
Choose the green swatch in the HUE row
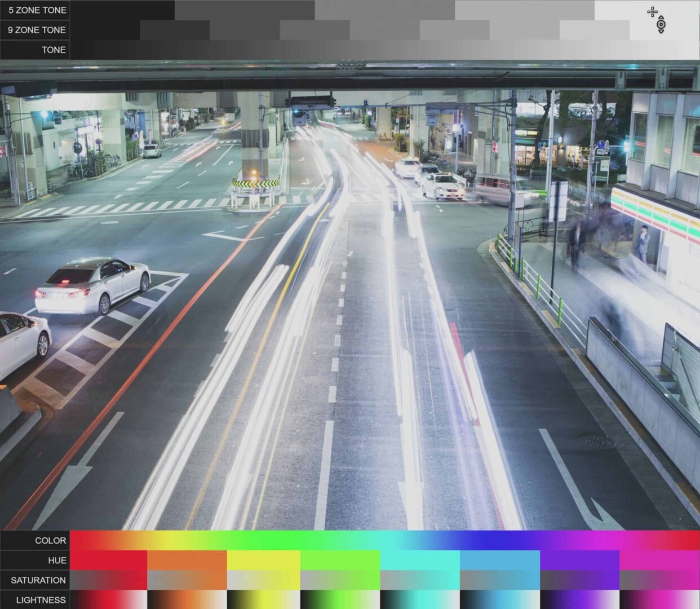pyautogui.click(x=340, y=560)
